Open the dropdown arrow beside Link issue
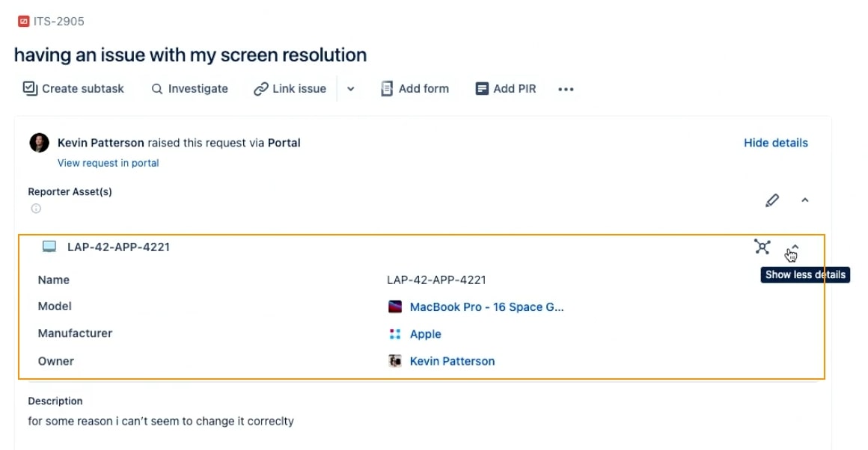The width and height of the screenshot is (868, 450). (350, 89)
